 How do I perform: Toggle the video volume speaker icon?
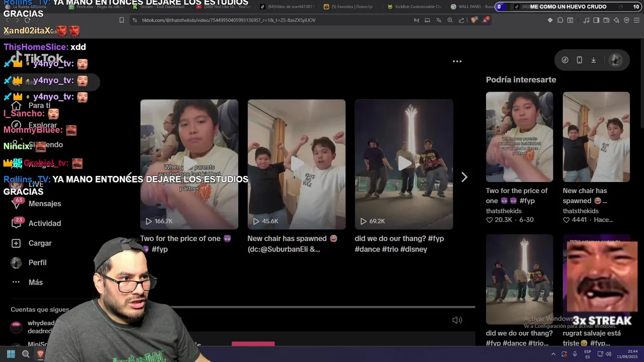click(x=457, y=320)
